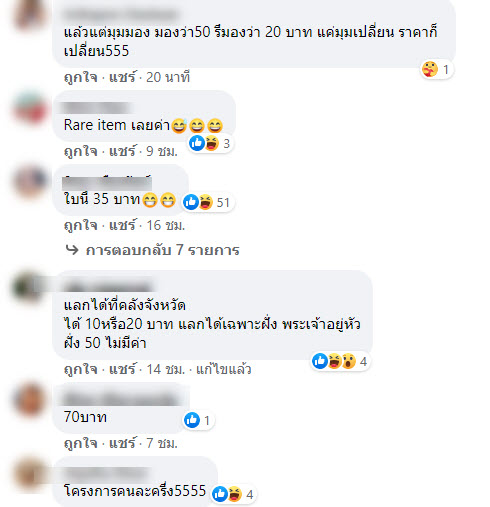Click the like icon on 35 บาท comment
Image resolution: width=490 pixels, height=507 pixels.
click(191, 202)
